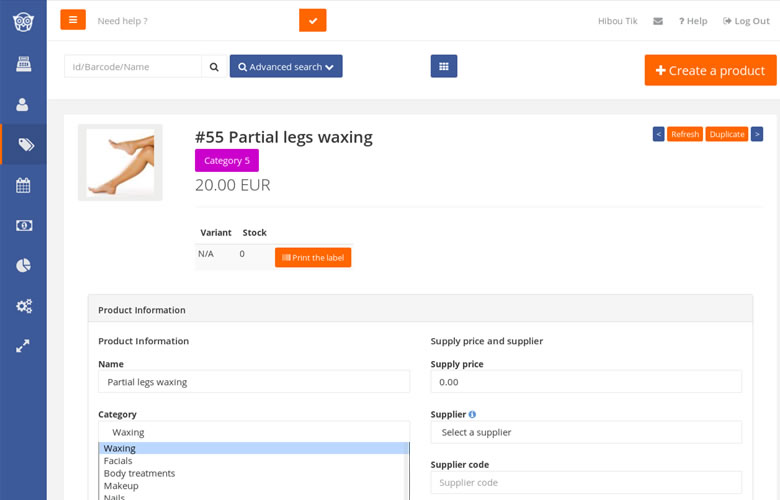Click Create a product button
The image size is (780, 500).
[x=710, y=70]
